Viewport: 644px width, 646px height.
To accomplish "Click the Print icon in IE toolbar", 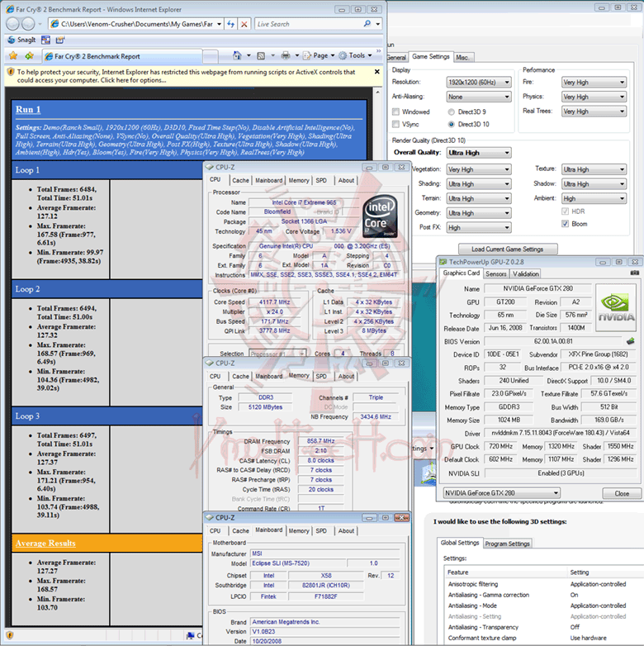I will [x=286, y=55].
